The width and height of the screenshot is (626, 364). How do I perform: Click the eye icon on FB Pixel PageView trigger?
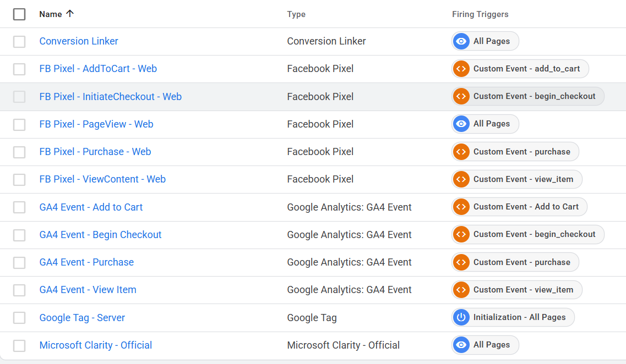pos(461,124)
